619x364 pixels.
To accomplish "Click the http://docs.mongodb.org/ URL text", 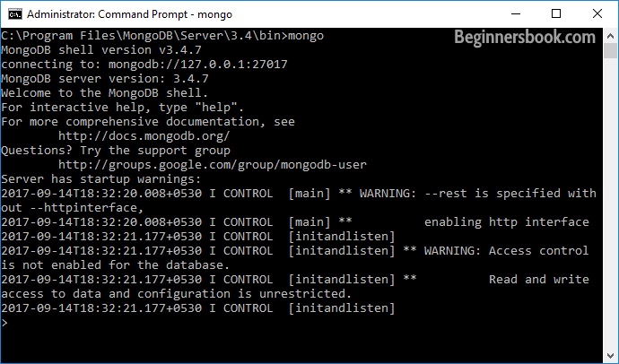I will (144, 136).
